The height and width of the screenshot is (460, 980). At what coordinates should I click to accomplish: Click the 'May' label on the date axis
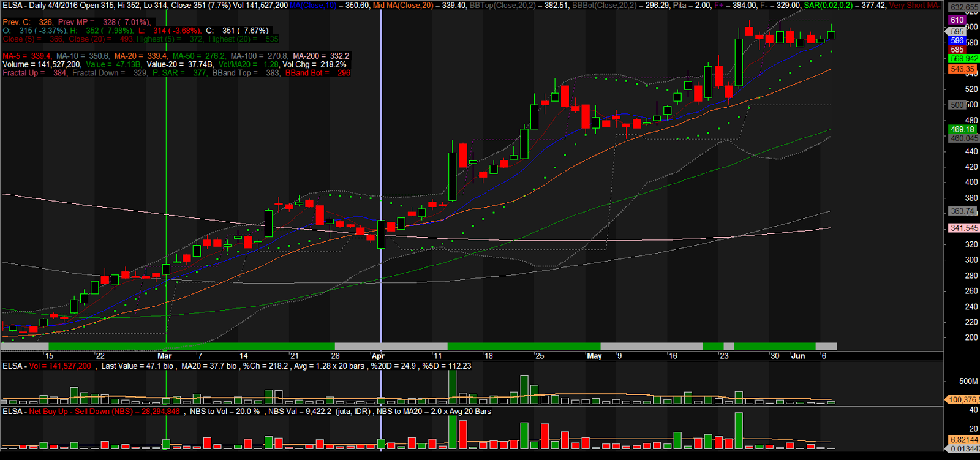tap(594, 356)
